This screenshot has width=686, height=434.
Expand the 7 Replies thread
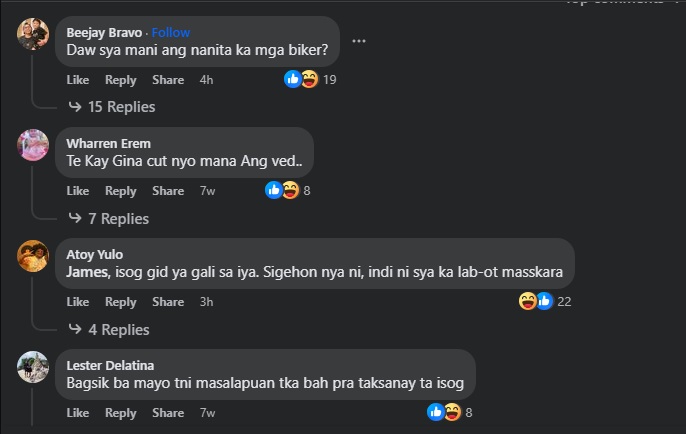[x=118, y=218]
